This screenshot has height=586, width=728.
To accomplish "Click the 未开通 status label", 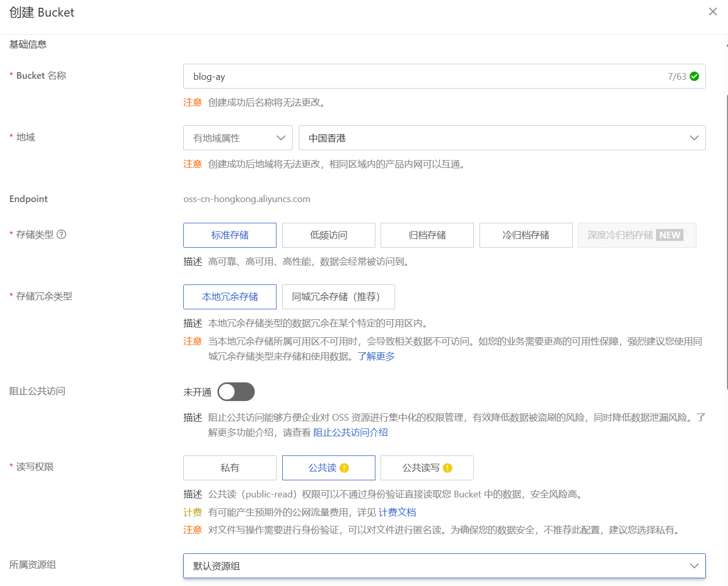I will coord(197,392).
